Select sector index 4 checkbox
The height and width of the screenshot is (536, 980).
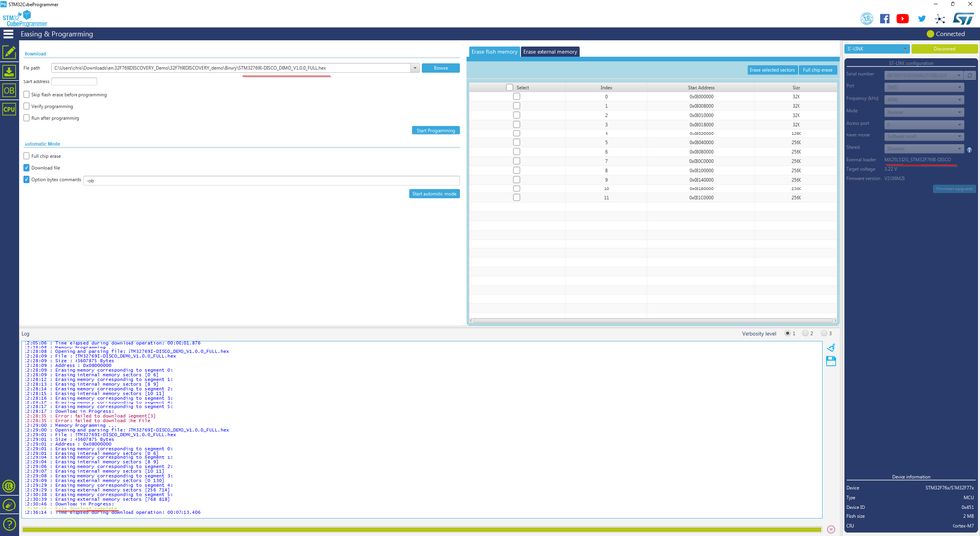[516, 134]
